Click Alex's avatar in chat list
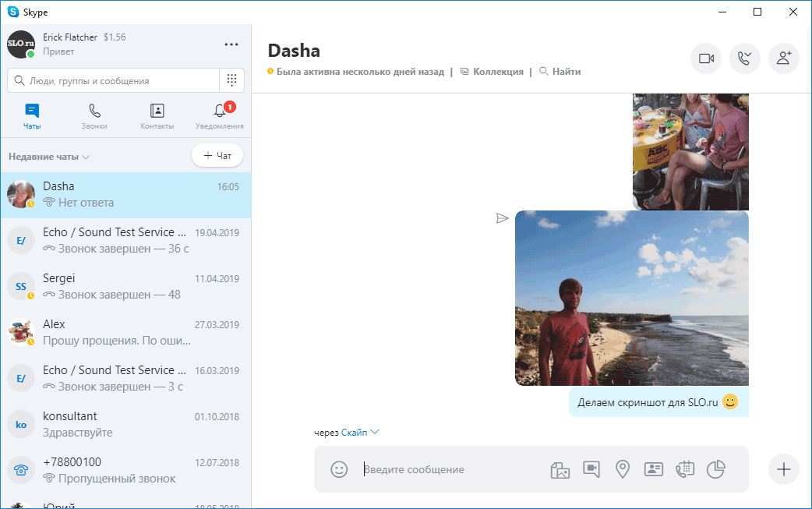 (x=21, y=332)
